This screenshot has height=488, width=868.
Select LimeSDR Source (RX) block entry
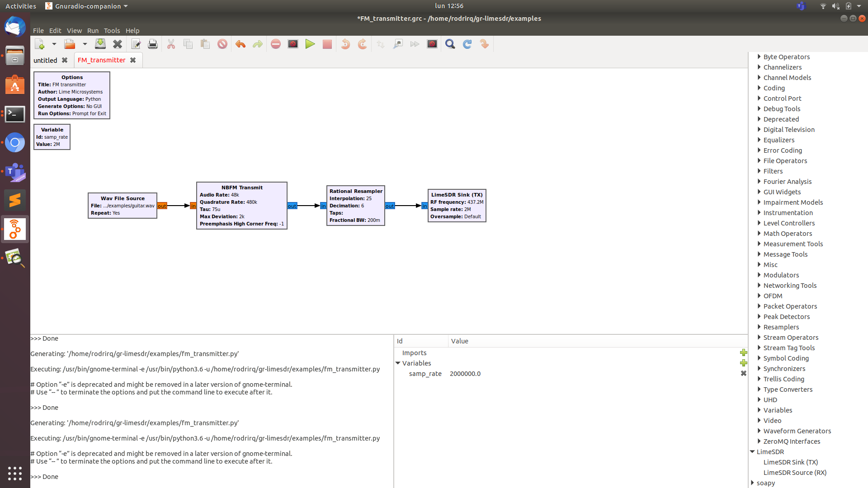click(x=795, y=472)
